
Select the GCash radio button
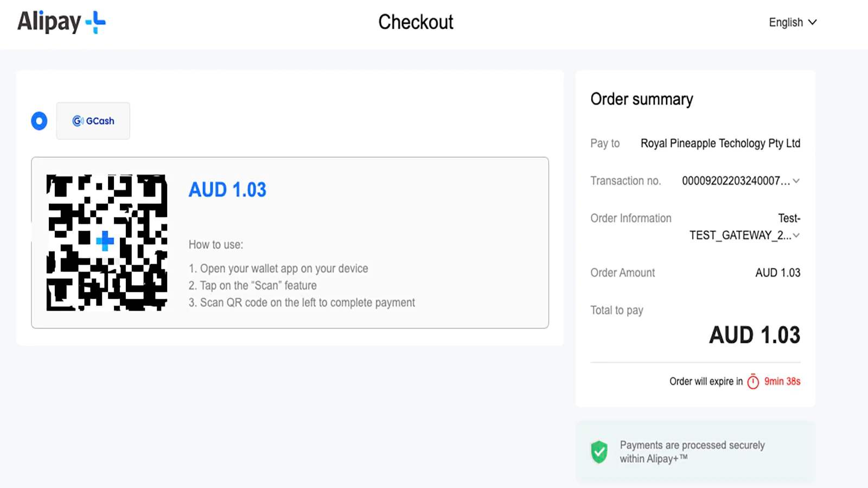tap(39, 121)
